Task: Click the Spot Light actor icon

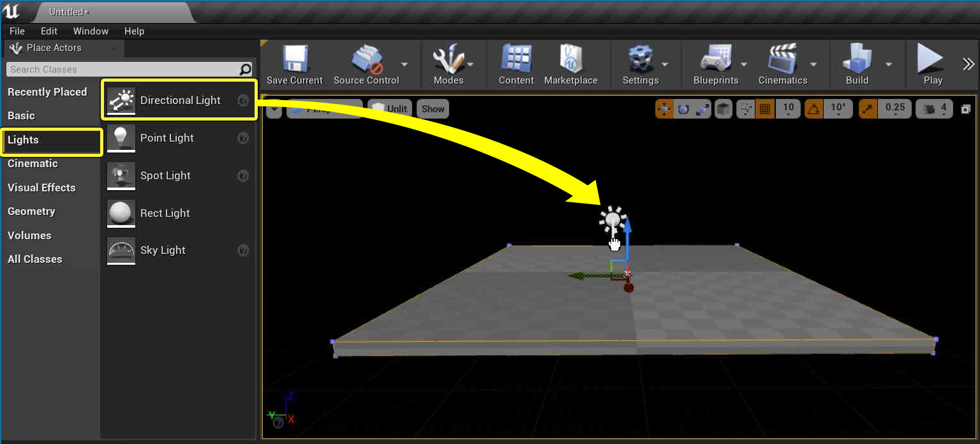Action: coord(121,175)
